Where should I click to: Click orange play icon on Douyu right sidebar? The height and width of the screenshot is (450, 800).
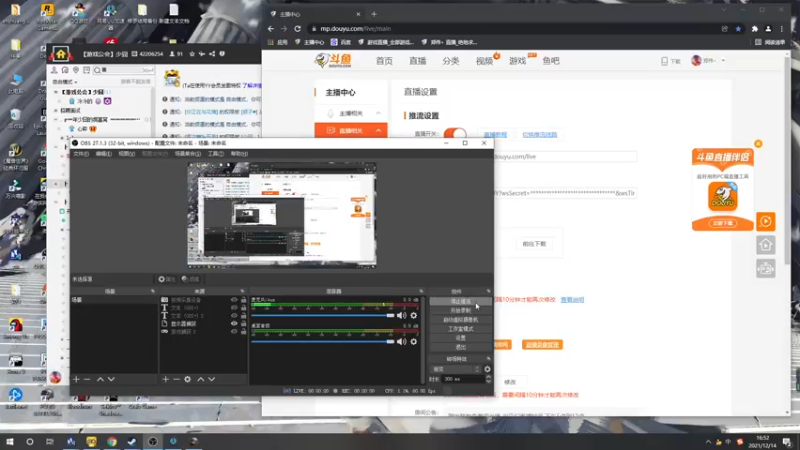(x=766, y=221)
